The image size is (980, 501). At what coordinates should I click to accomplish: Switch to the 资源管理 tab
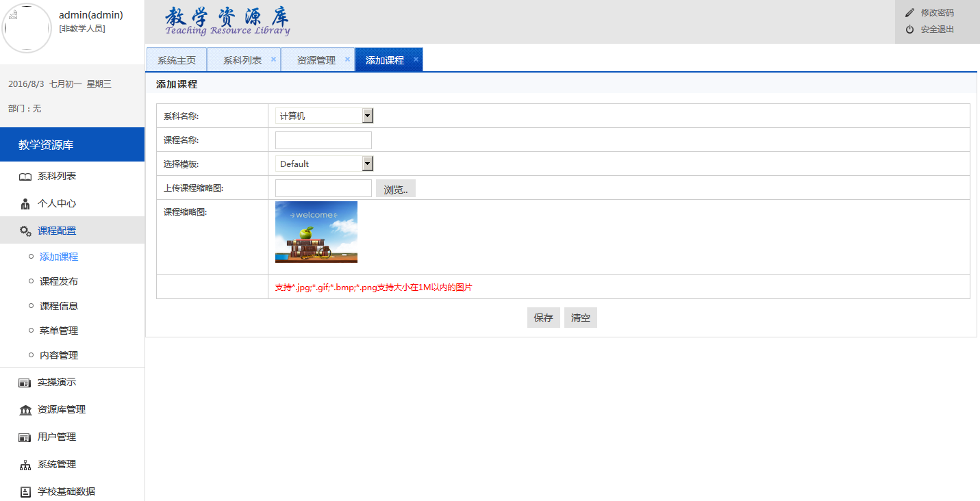(x=316, y=60)
